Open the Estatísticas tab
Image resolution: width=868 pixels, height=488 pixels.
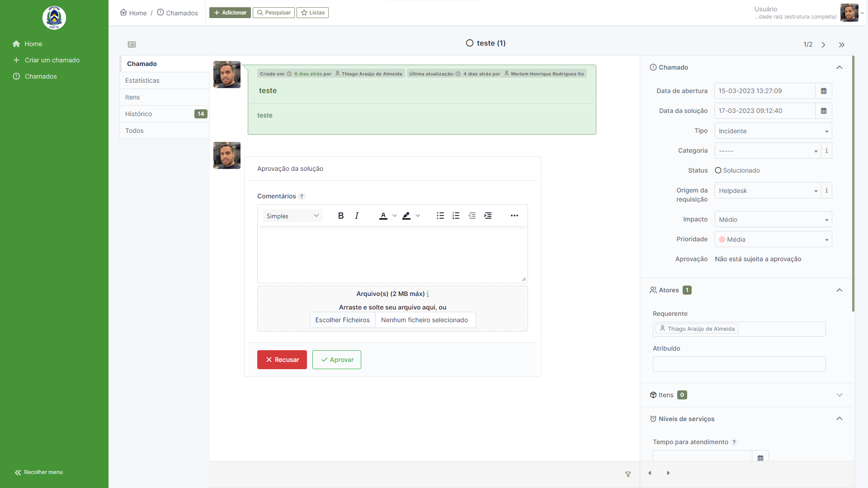click(x=142, y=80)
